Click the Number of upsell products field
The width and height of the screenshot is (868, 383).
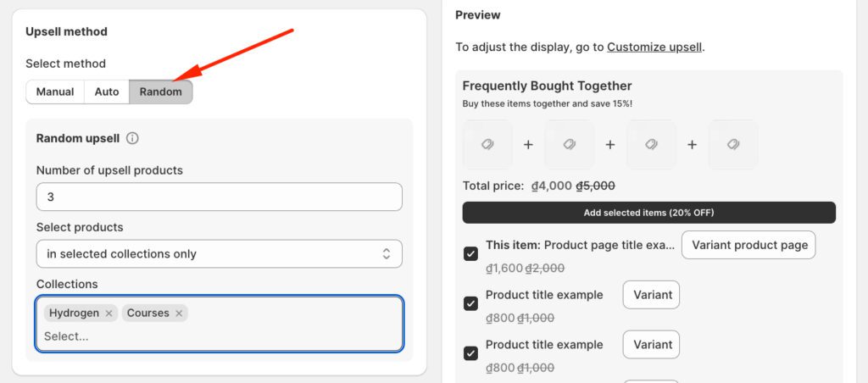(x=219, y=197)
